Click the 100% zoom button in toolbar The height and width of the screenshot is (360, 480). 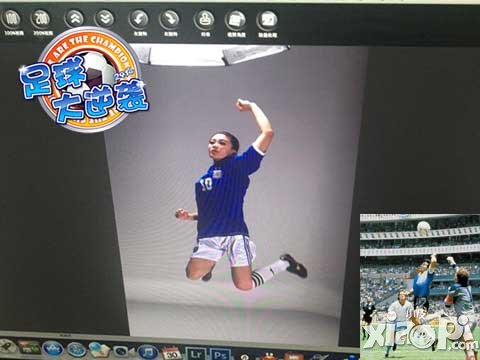coord(12,19)
